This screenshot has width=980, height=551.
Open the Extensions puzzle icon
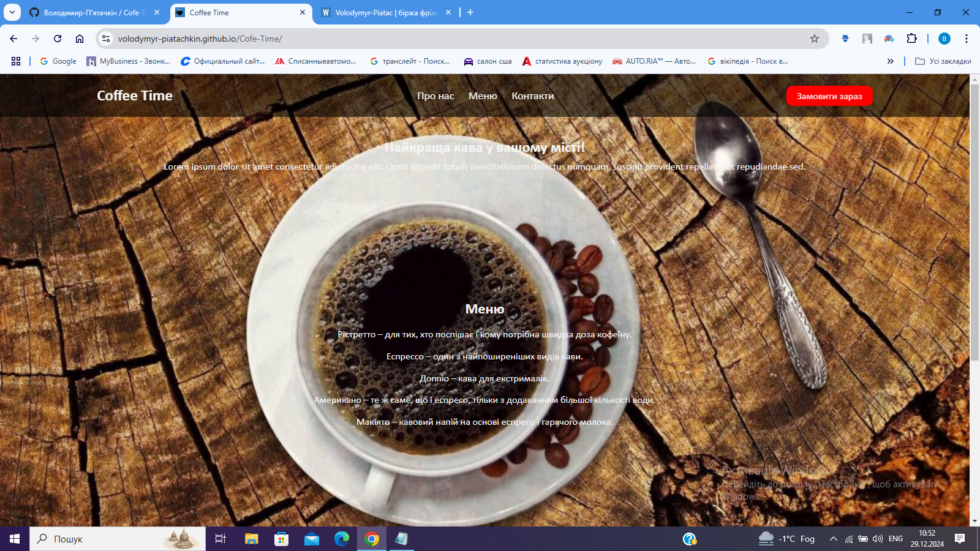pyautogui.click(x=911, y=39)
